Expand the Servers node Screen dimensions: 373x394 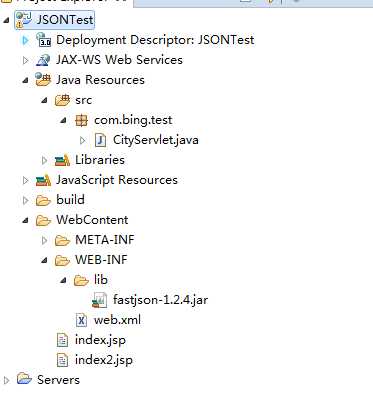[6, 380]
